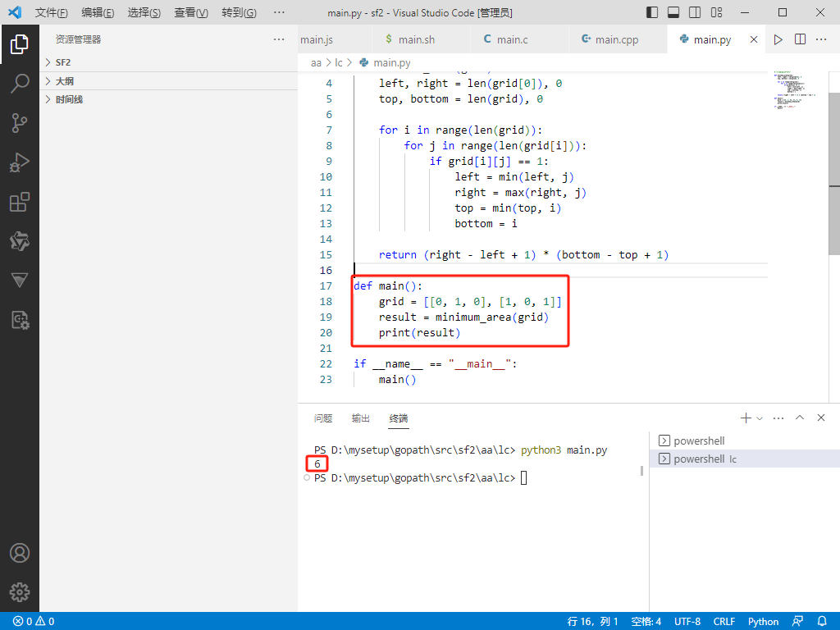
Task: Click the aa breadcrumb segment
Action: point(316,62)
